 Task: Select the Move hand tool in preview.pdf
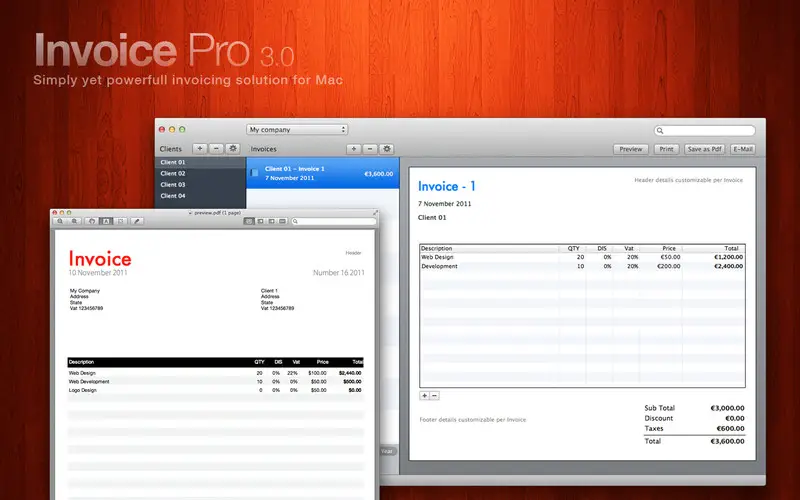point(92,221)
